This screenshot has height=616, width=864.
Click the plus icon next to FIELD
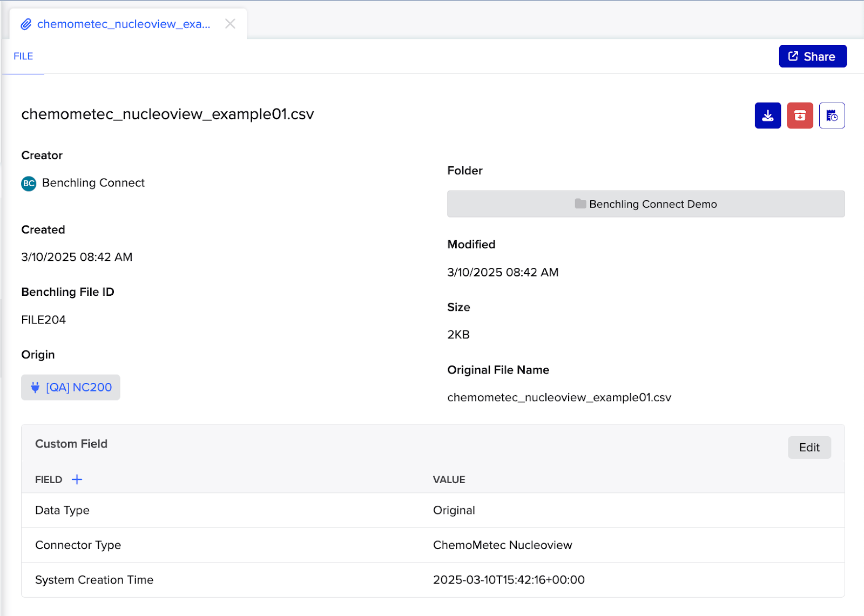[x=77, y=479]
